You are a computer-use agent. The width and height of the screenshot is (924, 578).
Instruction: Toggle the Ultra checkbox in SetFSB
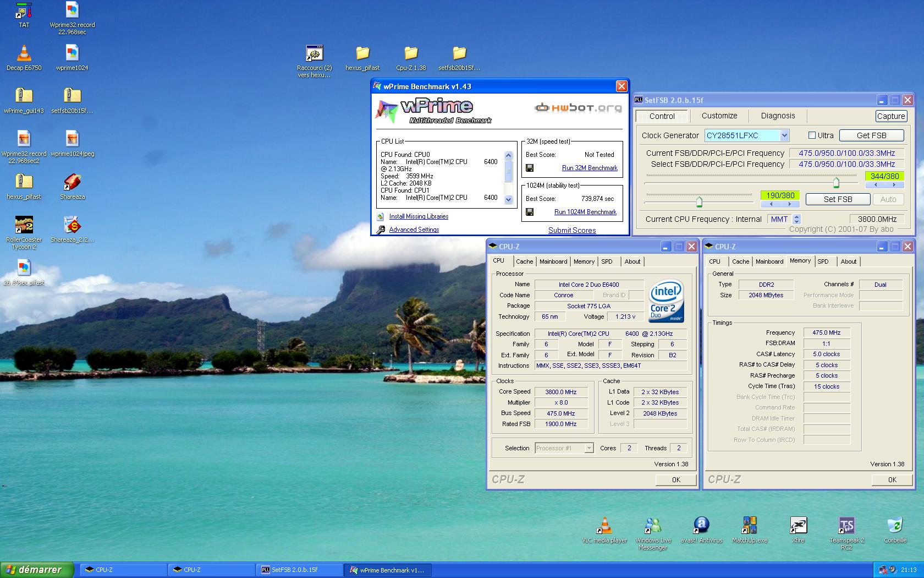pyautogui.click(x=812, y=135)
